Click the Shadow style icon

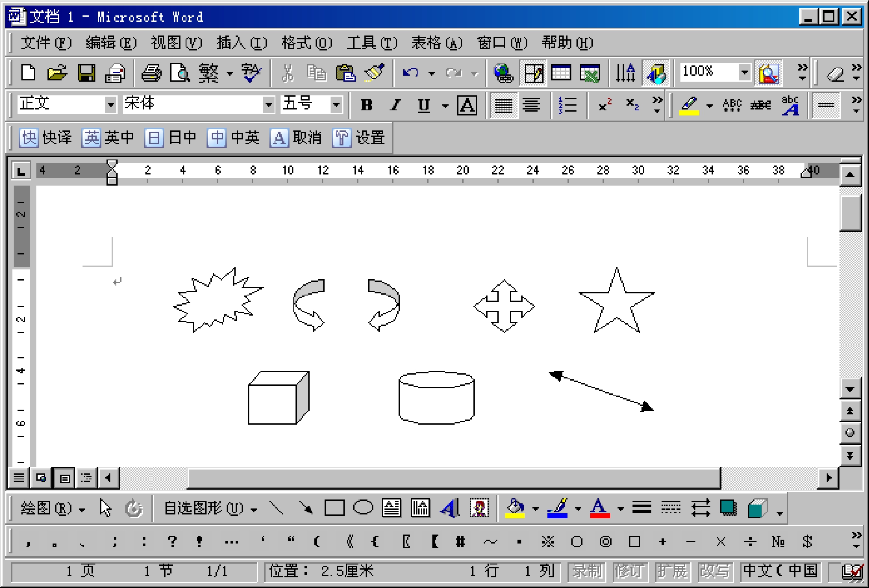pos(728,508)
